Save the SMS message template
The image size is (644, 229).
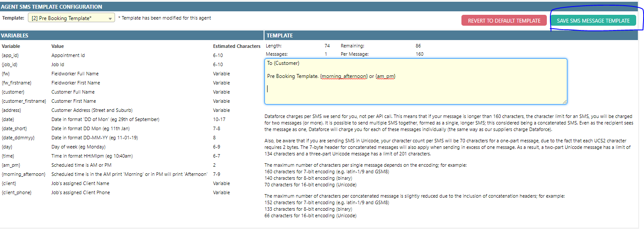point(593,20)
